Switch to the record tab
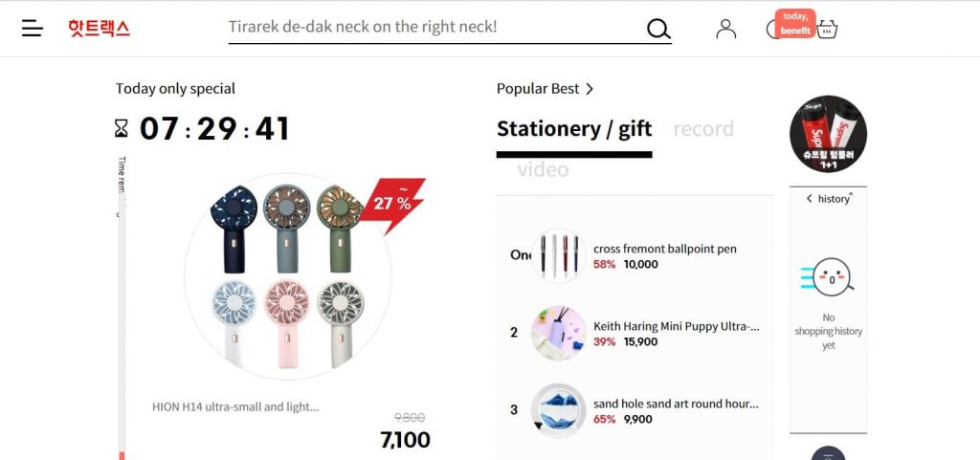This screenshot has height=460, width=980. pyautogui.click(x=703, y=129)
